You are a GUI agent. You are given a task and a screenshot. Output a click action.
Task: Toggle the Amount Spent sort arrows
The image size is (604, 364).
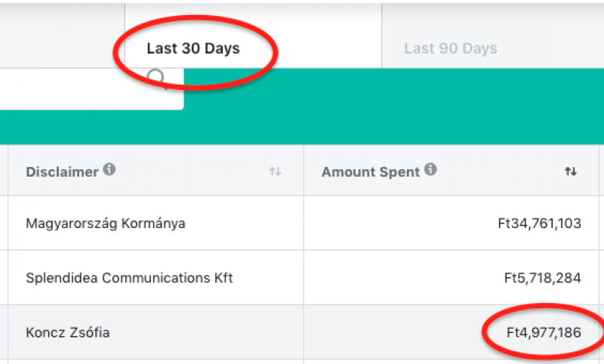tap(571, 171)
